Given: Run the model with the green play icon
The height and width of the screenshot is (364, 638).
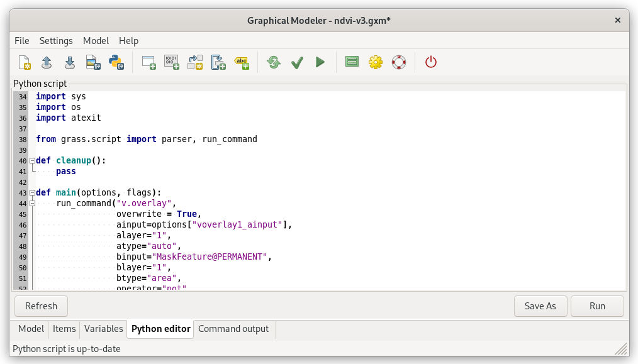Looking at the screenshot, I should click(x=320, y=62).
